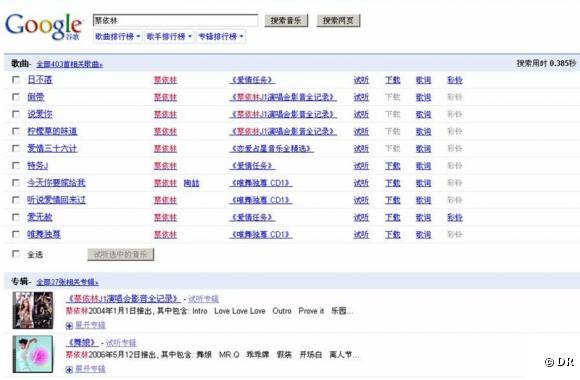Open album title 《蔡依林J1演唱会影音全记录》 in albums section
The image size is (580, 380).
point(123,299)
